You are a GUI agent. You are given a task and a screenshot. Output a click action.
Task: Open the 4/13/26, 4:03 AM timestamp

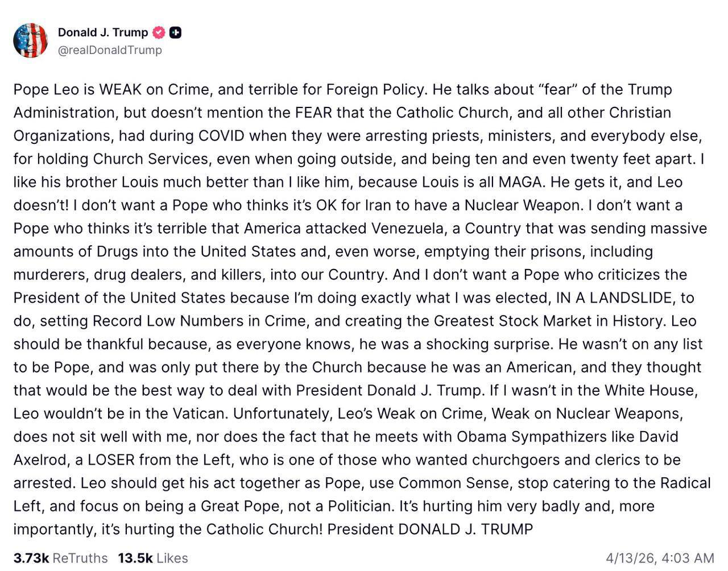pyautogui.click(x=660, y=558)
